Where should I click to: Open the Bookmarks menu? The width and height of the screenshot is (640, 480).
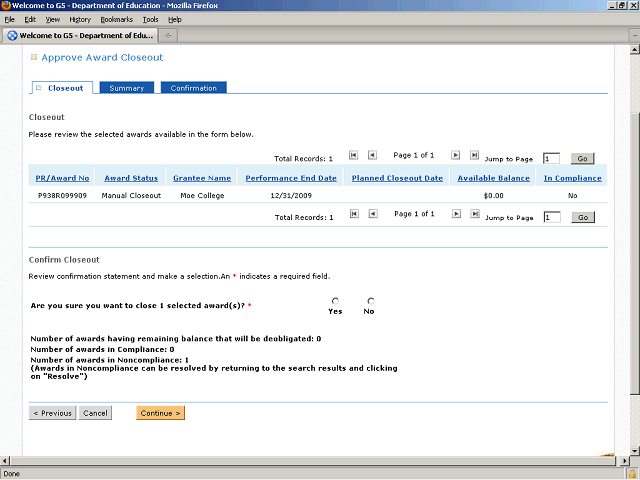click(x=117, y=20)
